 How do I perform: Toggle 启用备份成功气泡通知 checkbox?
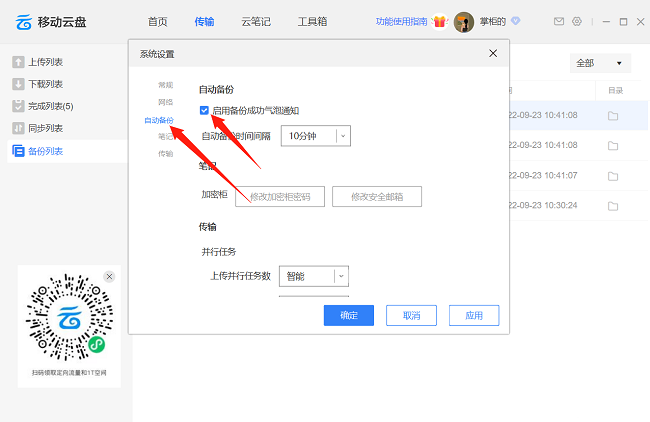click(205, 110)
